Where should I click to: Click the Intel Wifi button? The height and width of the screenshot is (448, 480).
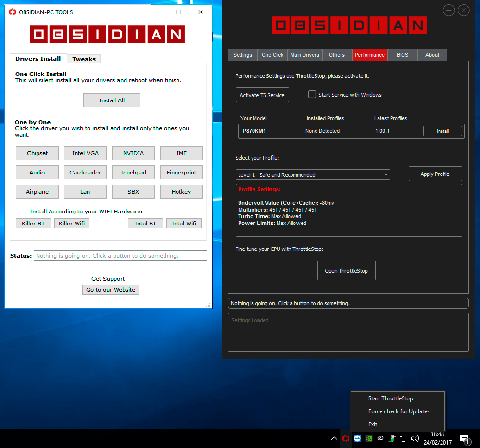coord(184,224)
